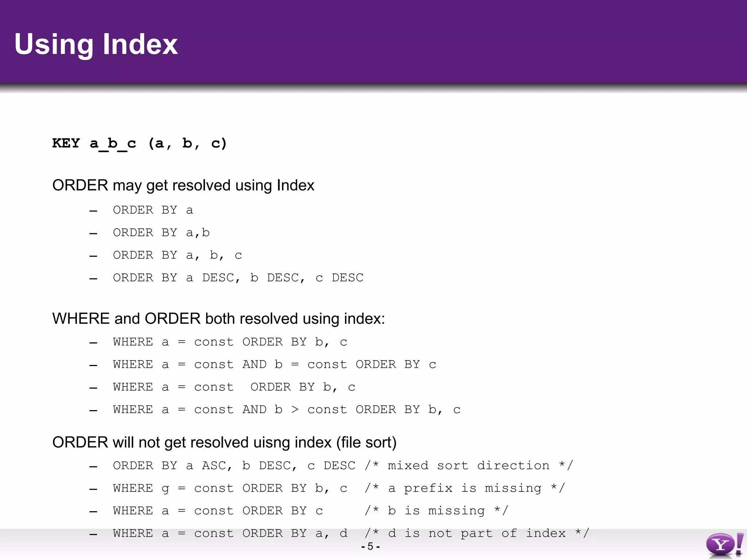747x560 pixels.
Task: Click the 'ORDER BY a, b, c' line
Action: point(177,255)
